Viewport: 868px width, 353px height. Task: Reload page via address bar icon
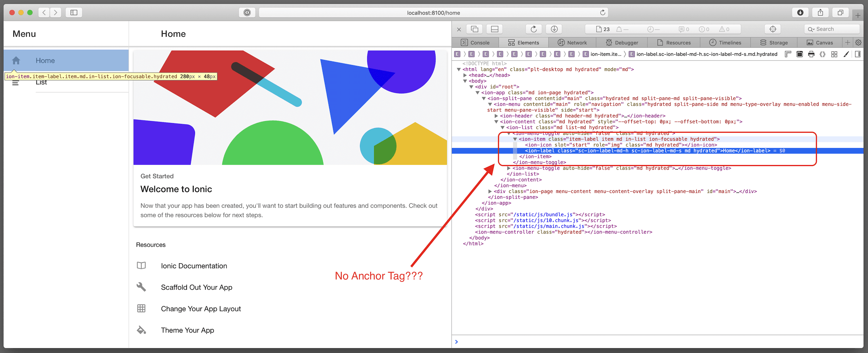coord(603,13)
